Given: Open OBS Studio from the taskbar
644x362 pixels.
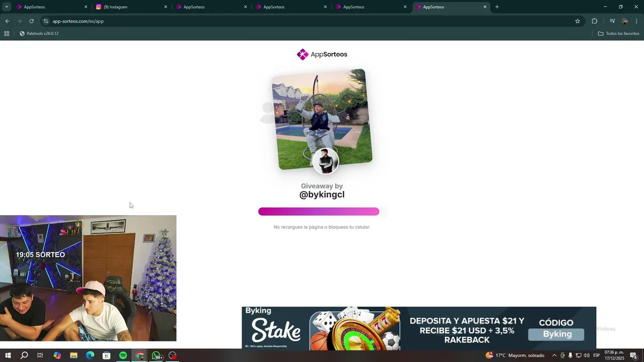Looking at the screenshot, I should (173, 355).
